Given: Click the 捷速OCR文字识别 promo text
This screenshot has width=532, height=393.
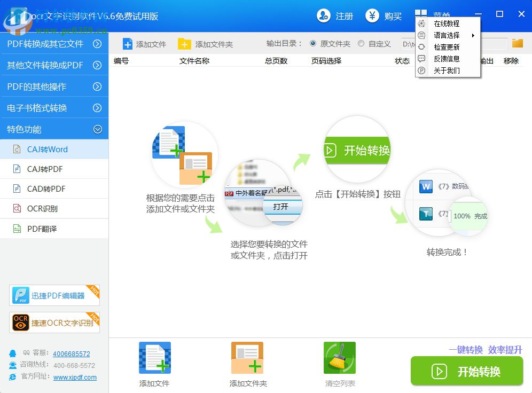Looking at the screenshot, I should click(62, 323).
